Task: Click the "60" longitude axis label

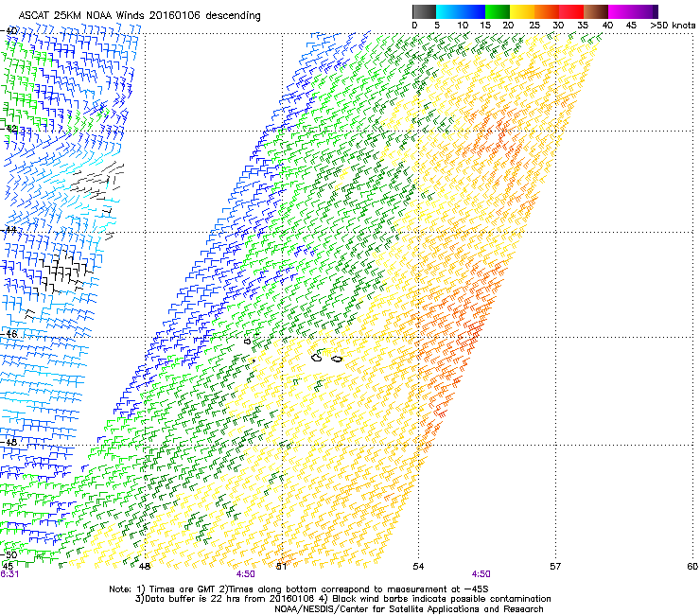Action: coord(692,567)
